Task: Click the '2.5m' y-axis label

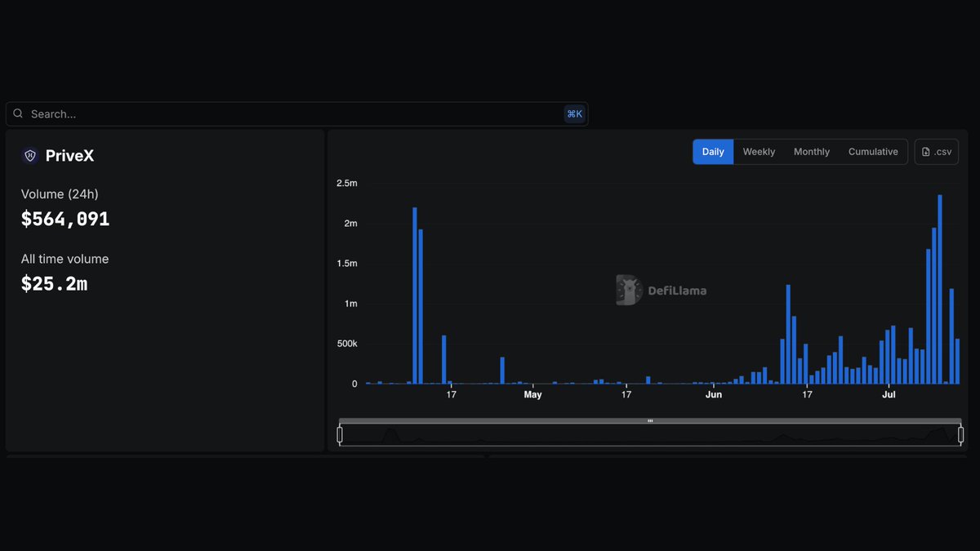Action: click(x=347, y=184)
